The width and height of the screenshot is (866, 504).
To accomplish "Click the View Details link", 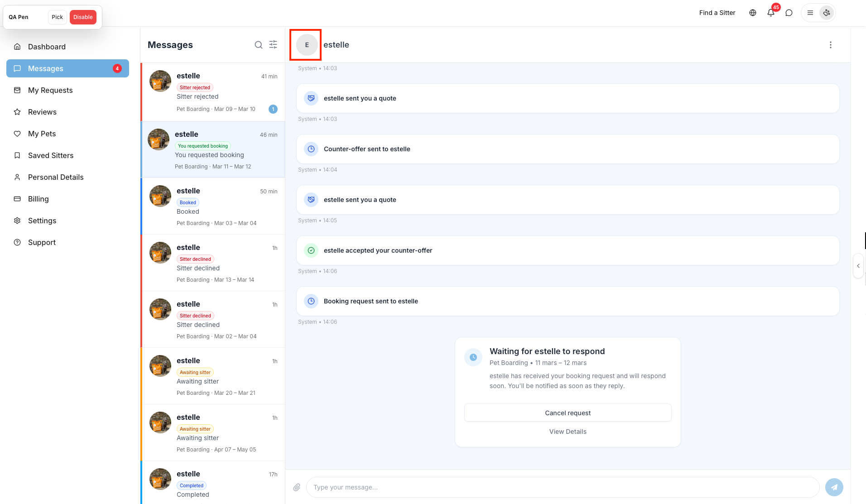I will (568, 432).
